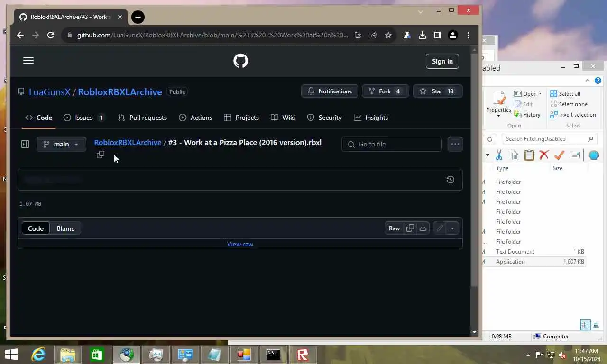This screenshot has height=364, width=607.
Task: Click Rename icon in Explorer toolbar
Action: point(575,155)
